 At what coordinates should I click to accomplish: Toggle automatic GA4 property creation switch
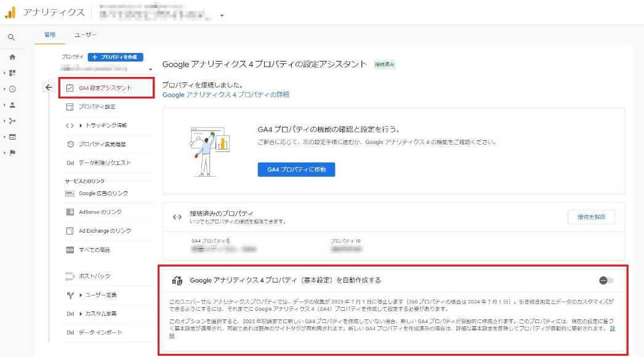[606, 281]
